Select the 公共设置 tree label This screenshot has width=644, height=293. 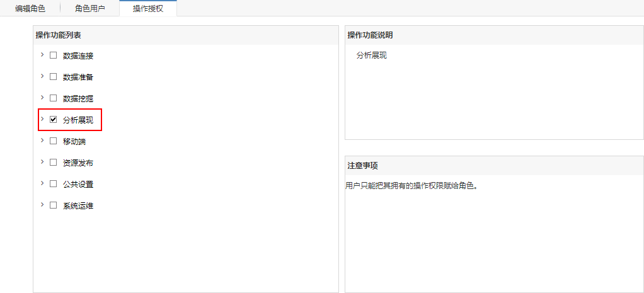78,184
